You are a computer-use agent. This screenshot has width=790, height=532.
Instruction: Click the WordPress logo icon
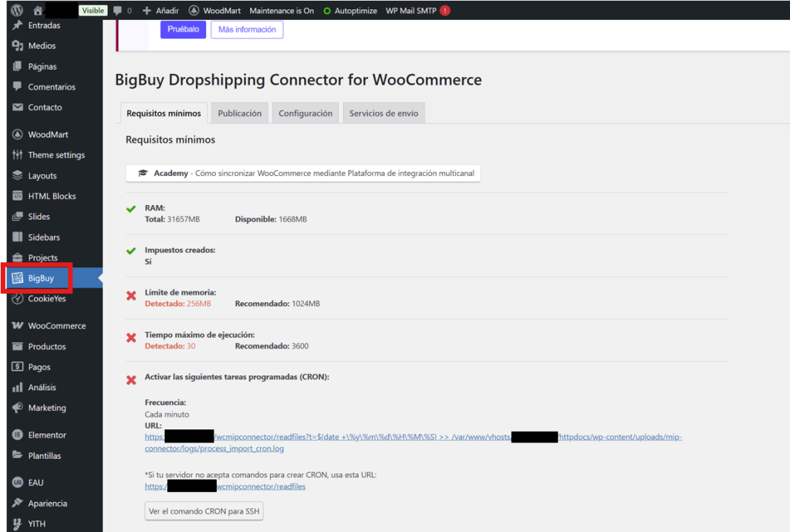coord(17,11)
